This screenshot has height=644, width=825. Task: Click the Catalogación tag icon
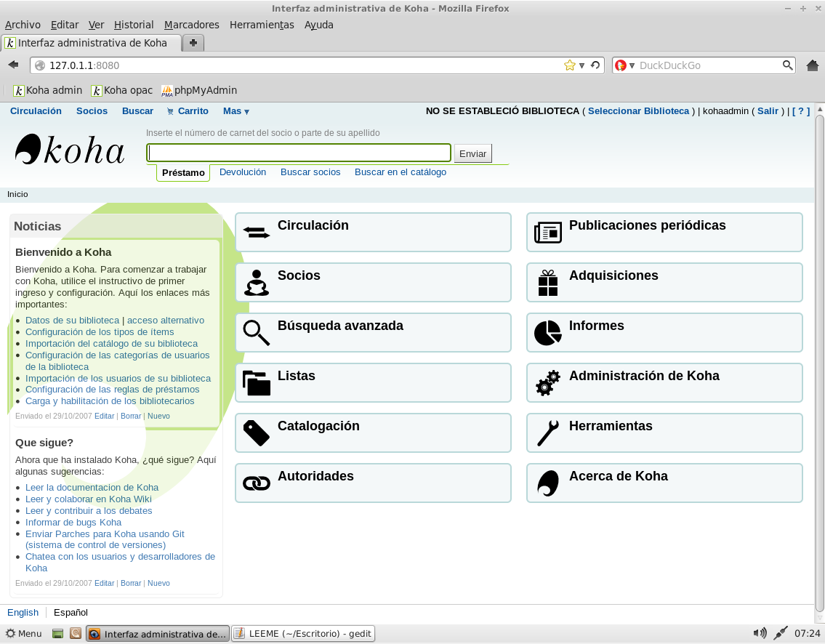click(x=257, y=433)
